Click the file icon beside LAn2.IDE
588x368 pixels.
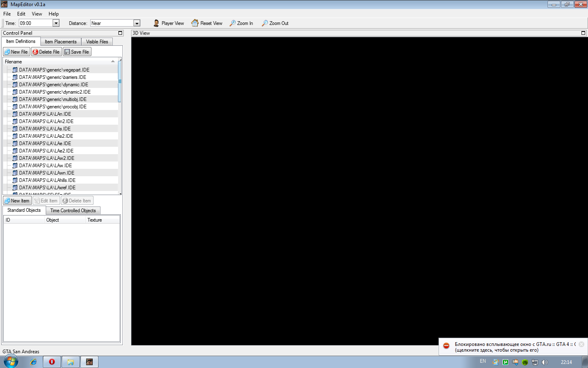(x=15, y=121)
